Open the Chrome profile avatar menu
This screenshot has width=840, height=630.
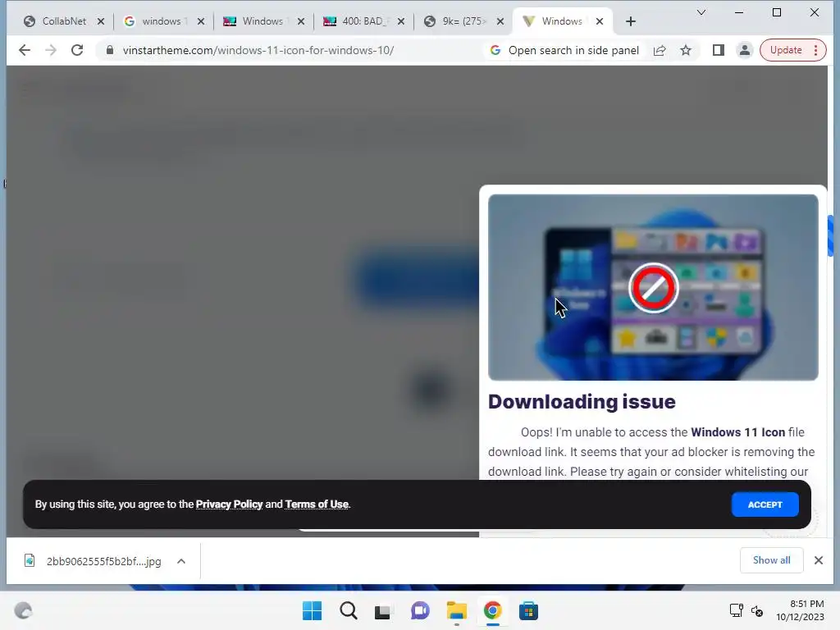coord(745,50)
